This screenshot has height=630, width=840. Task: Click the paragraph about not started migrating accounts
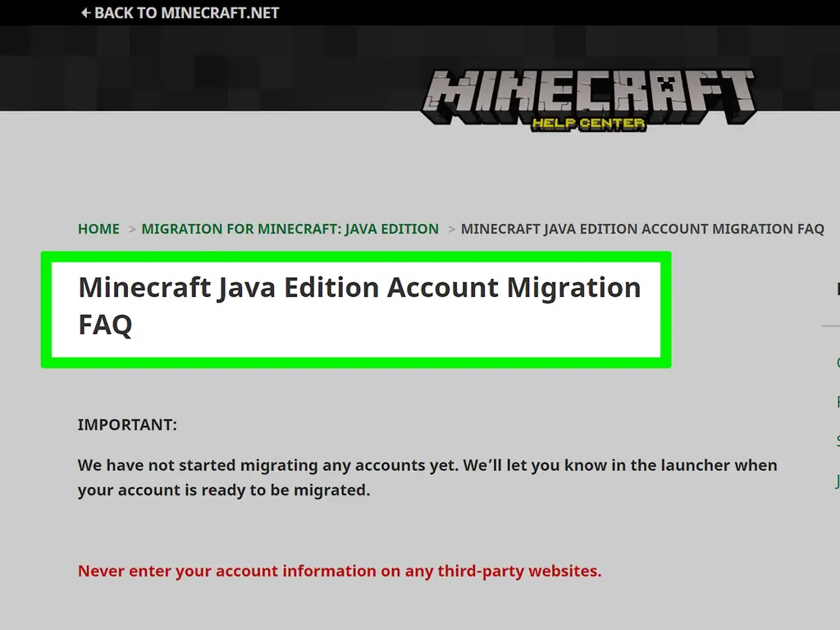427,477
